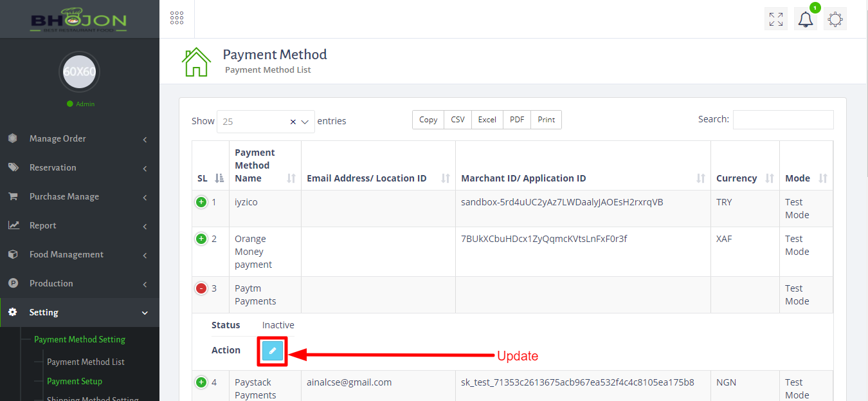Open the settings gear in top bar
This screenshot has width=868, height=401.
pyautogui.click(x=835, y=19)
